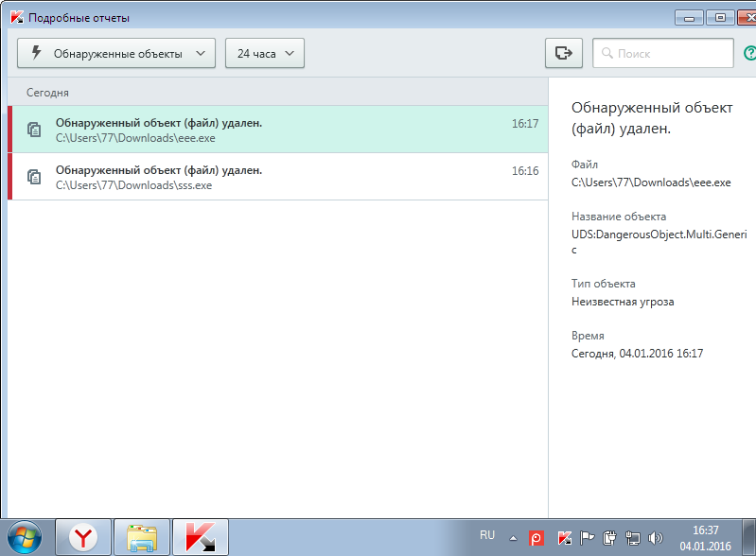Click the volume speaker tray icon
This screenshot has height=556, width=756.
click(656, 538)
